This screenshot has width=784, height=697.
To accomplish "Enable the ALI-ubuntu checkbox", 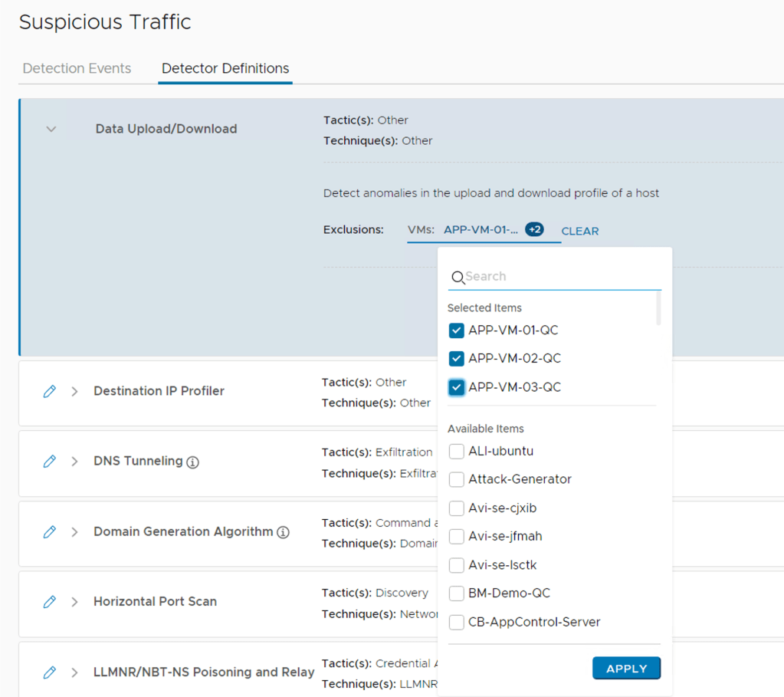I will (457, 451).
